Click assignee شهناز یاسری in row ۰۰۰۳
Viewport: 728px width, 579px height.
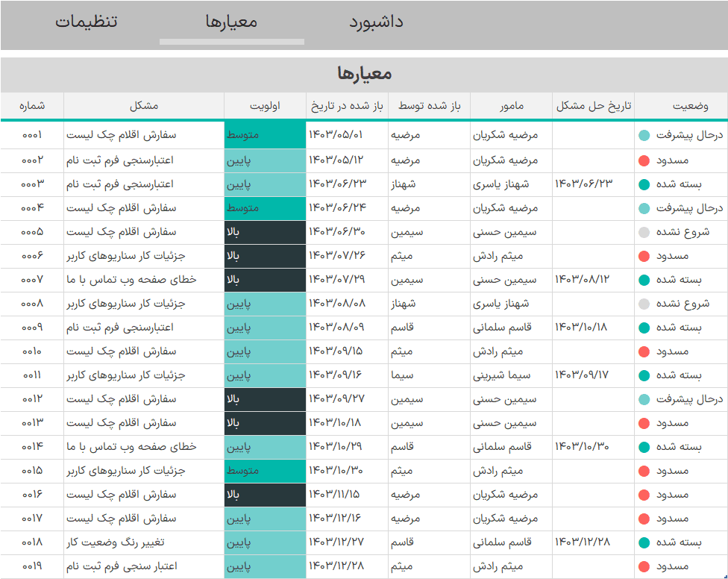[501, 184]
